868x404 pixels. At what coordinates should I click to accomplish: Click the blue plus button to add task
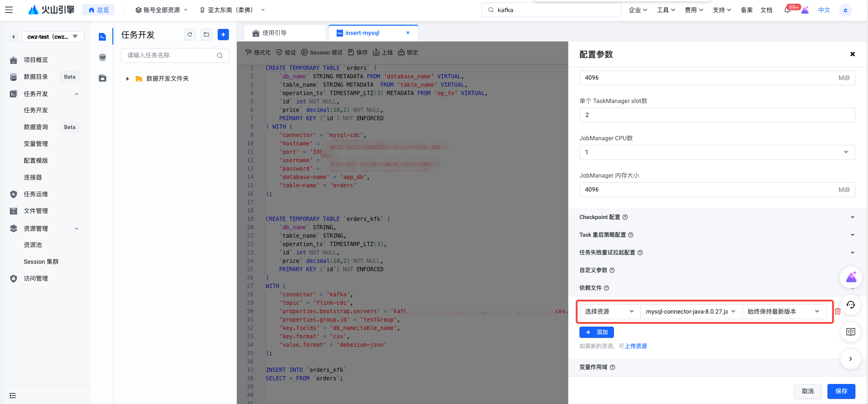click(x=223, y=34)
